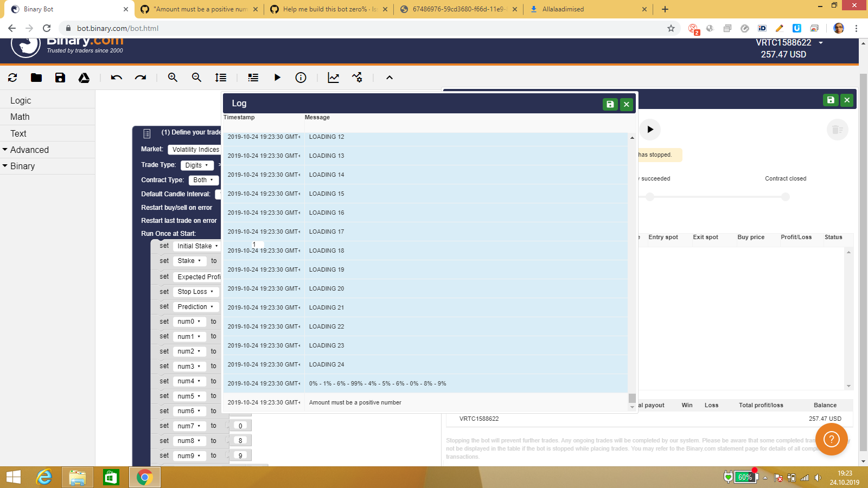
Task: Close the Log window
Action: pos(627,104)
